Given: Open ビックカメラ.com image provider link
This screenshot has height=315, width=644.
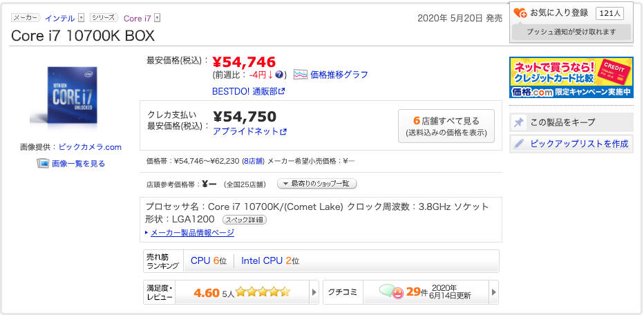Looking at the screenshot, I should pyautogui.click(x=90, y=147).
